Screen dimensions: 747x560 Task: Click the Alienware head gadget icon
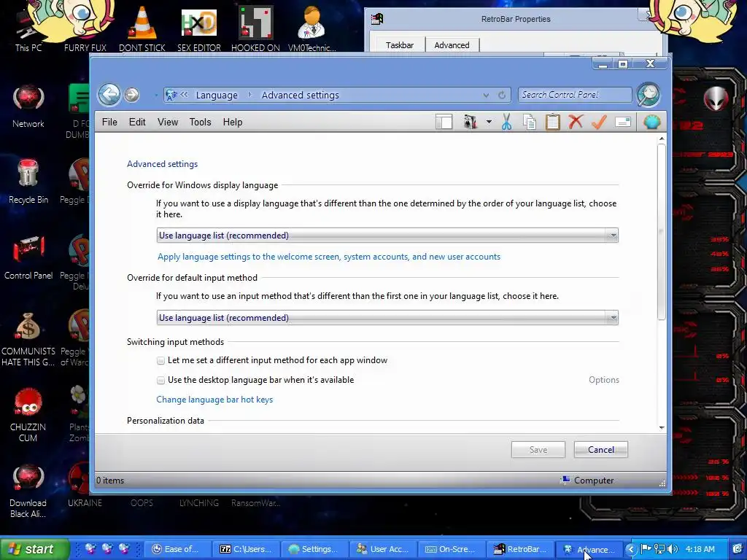pyautogui.click(x=716, y=99)
